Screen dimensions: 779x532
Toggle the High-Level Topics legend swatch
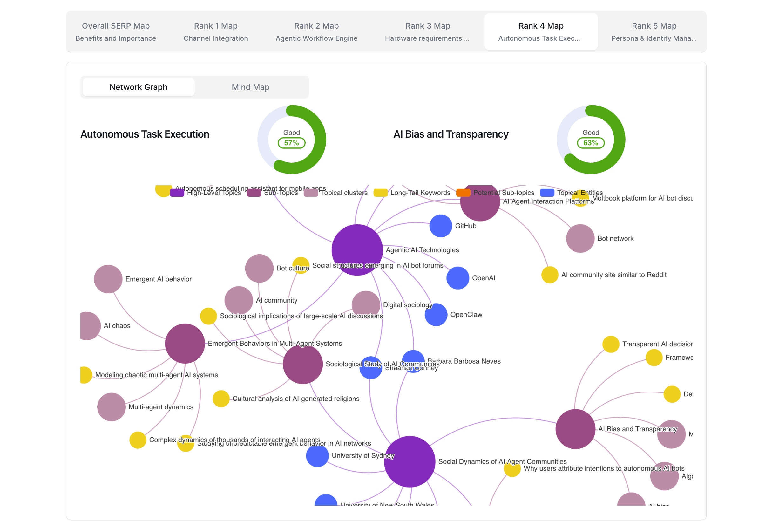177,193
